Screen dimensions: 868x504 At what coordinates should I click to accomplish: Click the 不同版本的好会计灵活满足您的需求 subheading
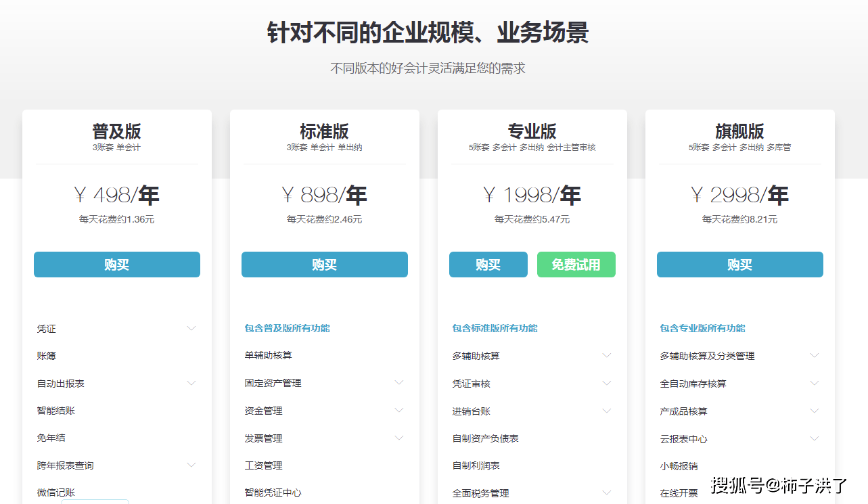428,68
